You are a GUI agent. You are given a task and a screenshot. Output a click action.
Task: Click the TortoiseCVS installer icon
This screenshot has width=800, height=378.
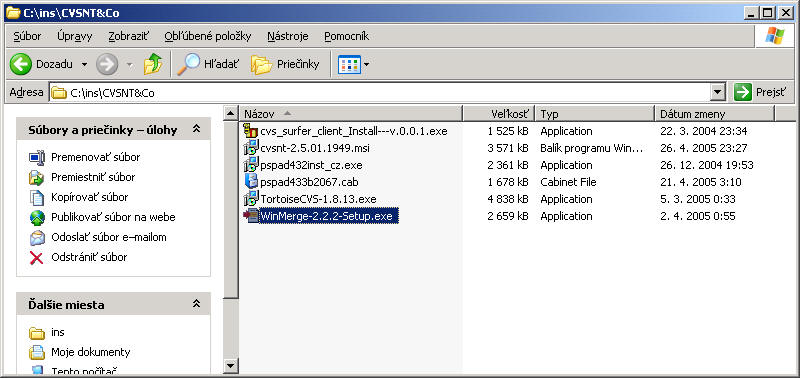click(x=251, y=198)
